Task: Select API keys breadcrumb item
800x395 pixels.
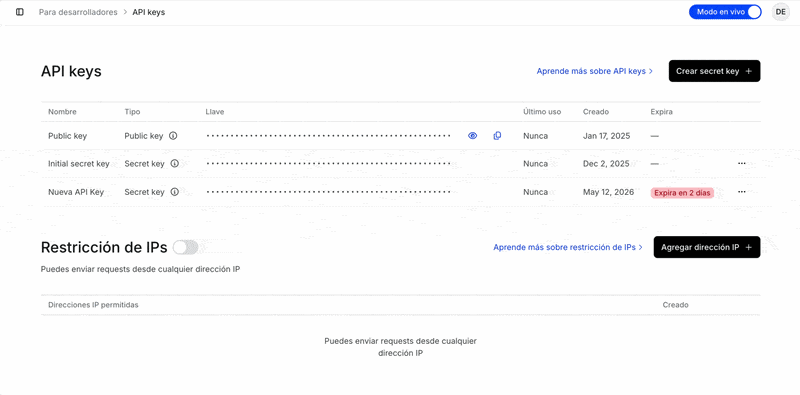Action: pos(148,12)
